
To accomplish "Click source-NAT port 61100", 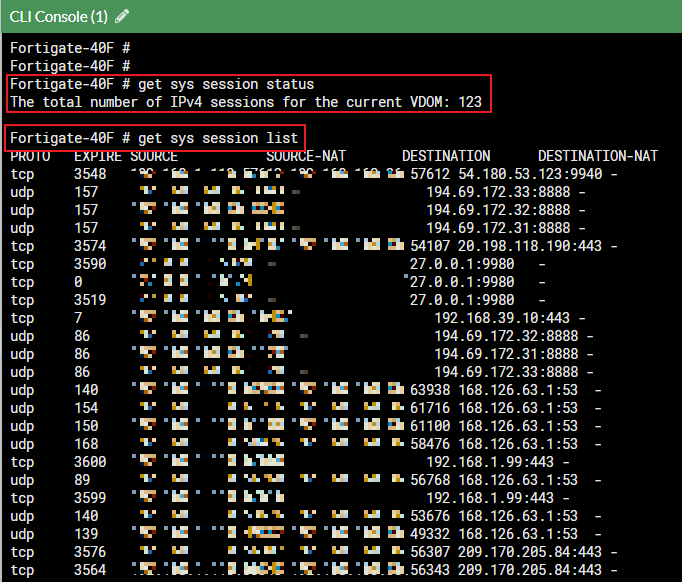I will [x=430, y=426].
